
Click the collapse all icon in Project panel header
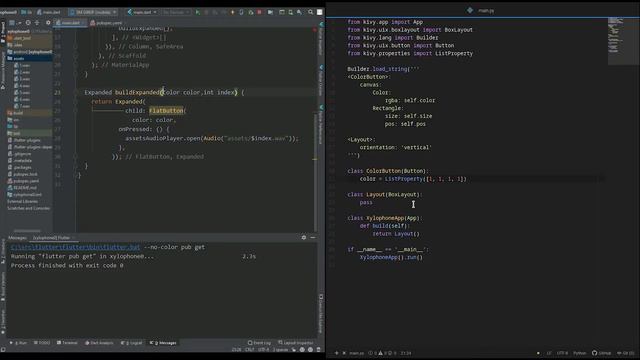(x=37, y=23)
